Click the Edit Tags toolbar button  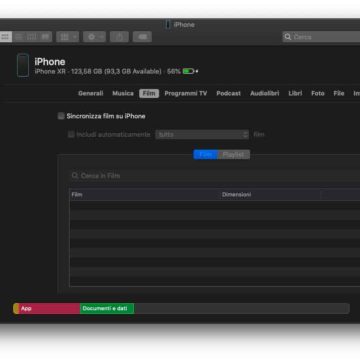(142, 37)
